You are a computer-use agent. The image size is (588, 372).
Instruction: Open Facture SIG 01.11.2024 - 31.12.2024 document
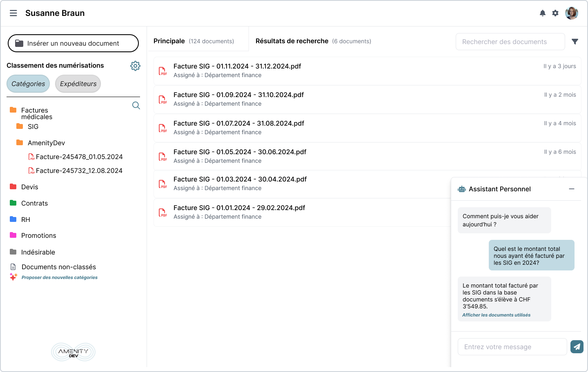click(237, 66)
